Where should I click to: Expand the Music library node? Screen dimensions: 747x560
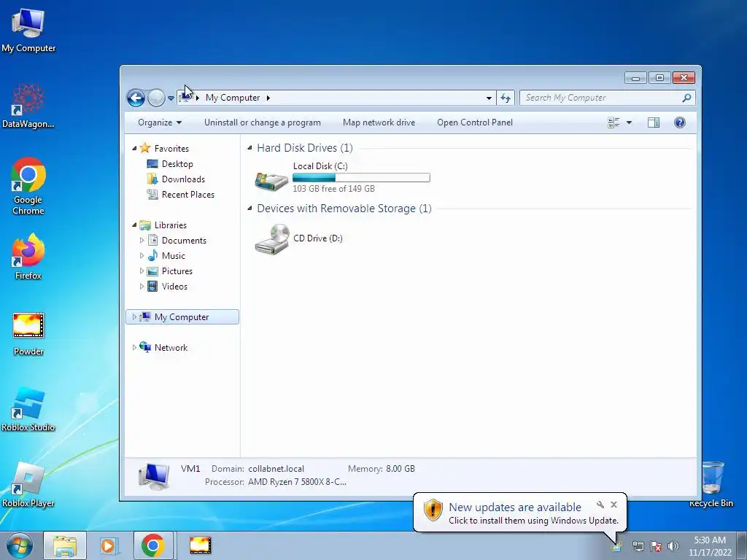(x=142, y=256)
